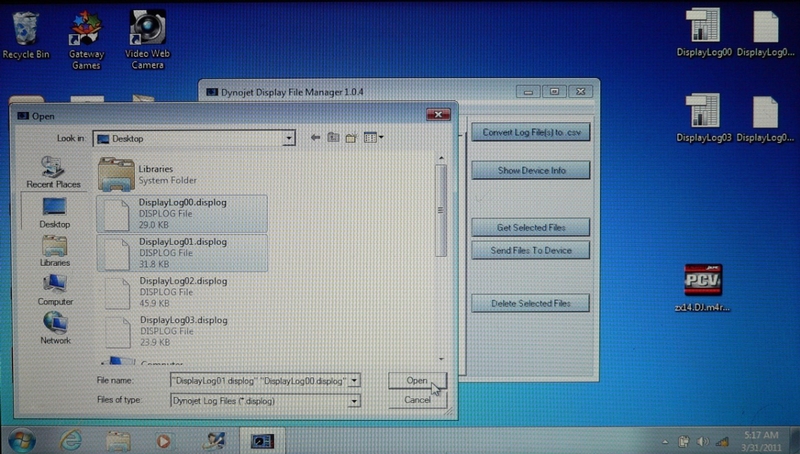The image size is (800, 454).
Task: Select the DisplayLog03.displog file
Action: click(x=182, y=329)
